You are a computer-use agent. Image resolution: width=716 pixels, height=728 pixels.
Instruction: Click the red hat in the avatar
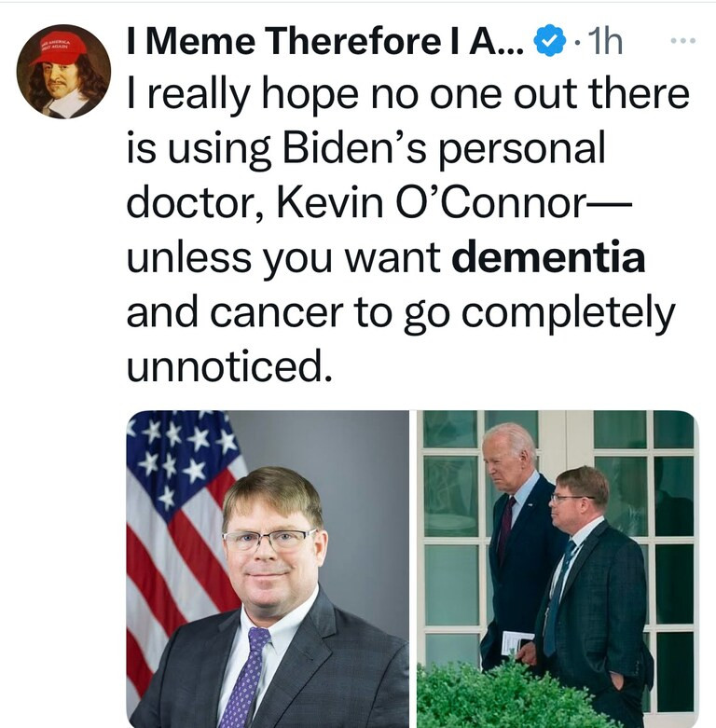pos(59,48)
